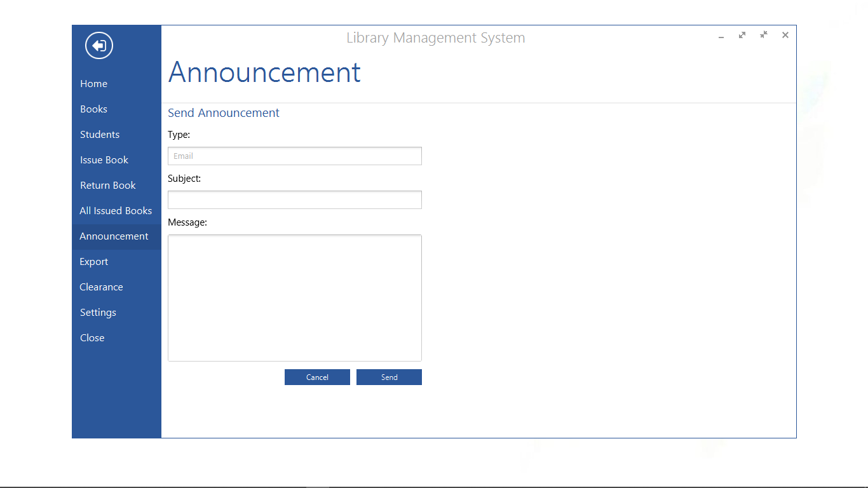Screen dimensions: 868x488
Task: Expand window using the fullscreen arrows icon
Action: (742, 36)
